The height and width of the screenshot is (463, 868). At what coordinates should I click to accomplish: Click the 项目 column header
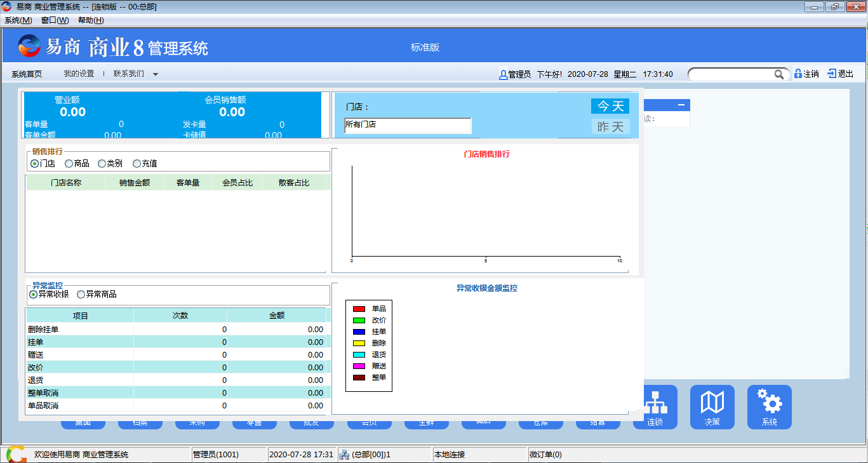click(x=81, y=316)
